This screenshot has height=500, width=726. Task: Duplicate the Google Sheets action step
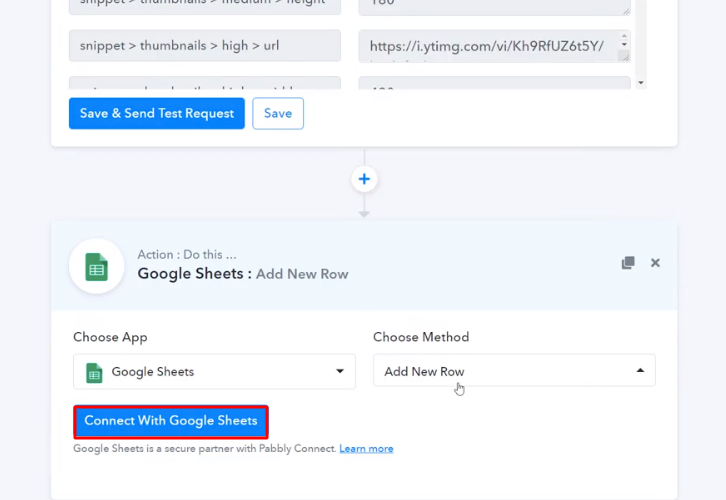pos(628,263)
